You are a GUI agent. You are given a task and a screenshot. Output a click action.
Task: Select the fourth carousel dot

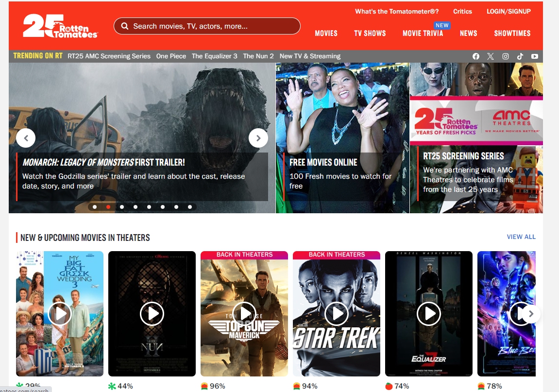136,207
